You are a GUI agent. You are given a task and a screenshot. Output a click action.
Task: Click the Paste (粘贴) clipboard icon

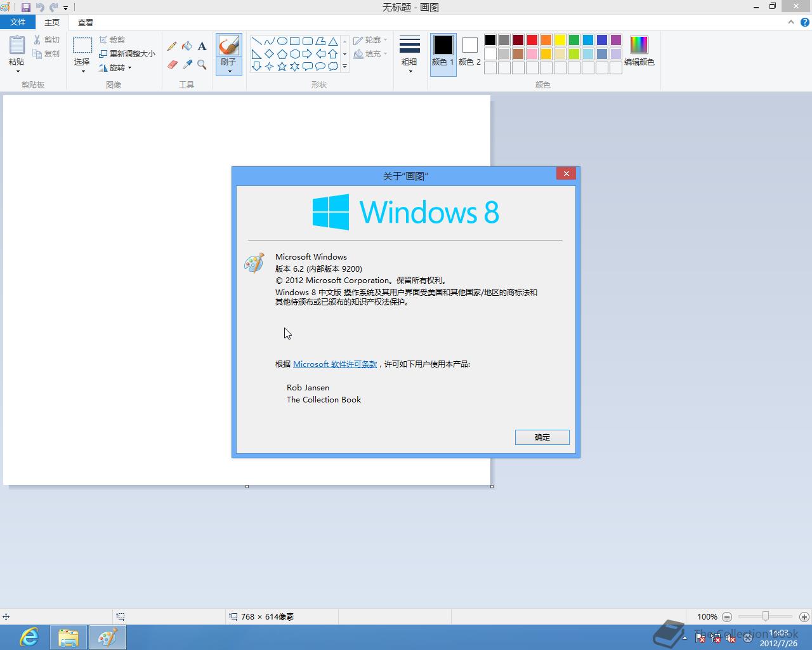[x=16, y=46]
